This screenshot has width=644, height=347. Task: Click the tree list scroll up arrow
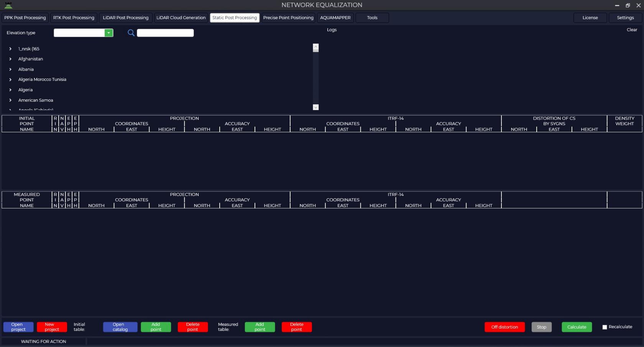(x=316, y=47)
